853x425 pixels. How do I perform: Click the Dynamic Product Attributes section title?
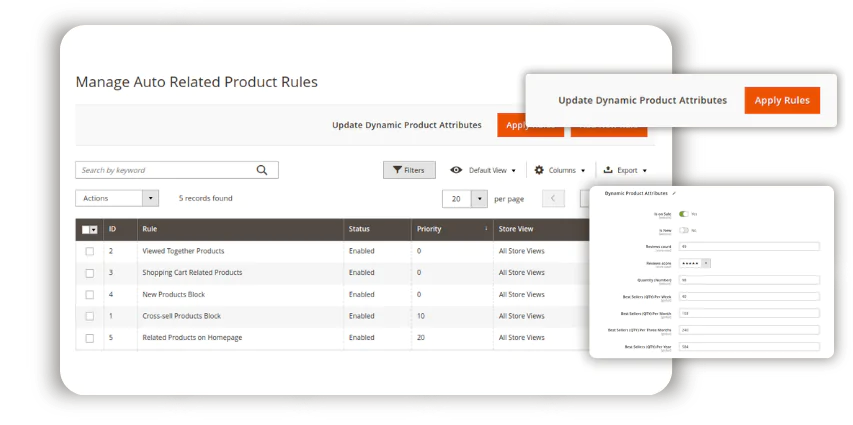(x=636, y=193)
